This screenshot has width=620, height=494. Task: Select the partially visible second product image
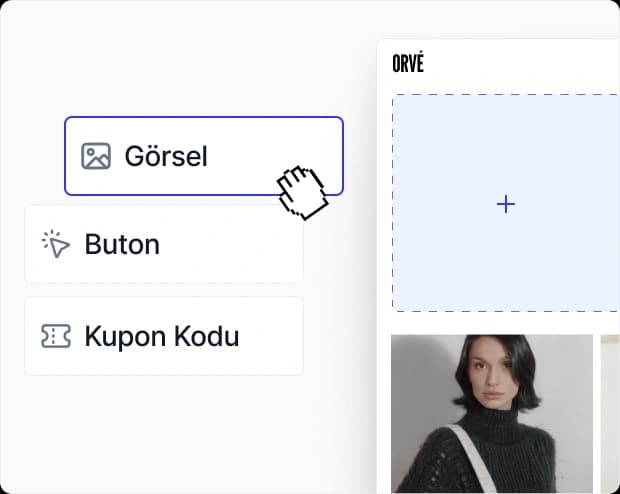coord(609,412)
